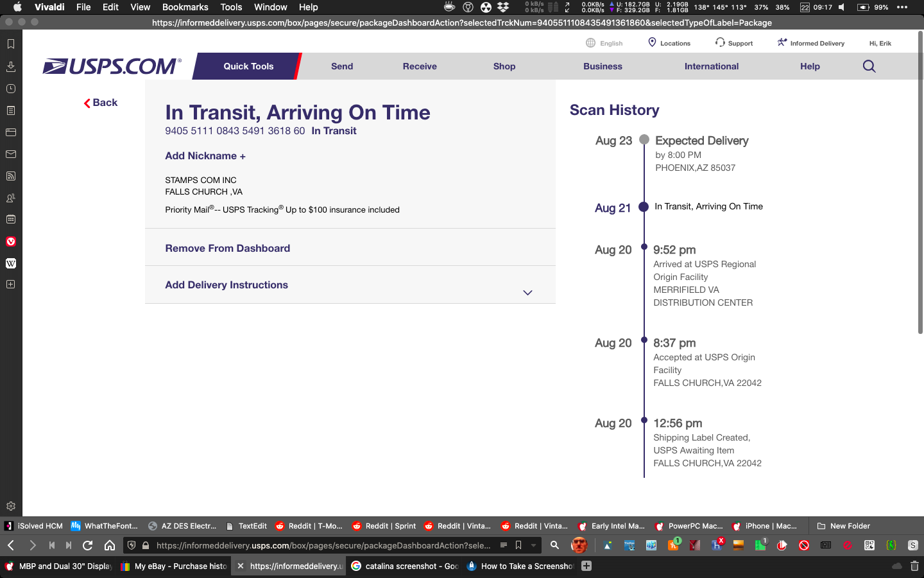Open the Downloads panel in the sidebar

pyautogui.click(x=11, y=67)
